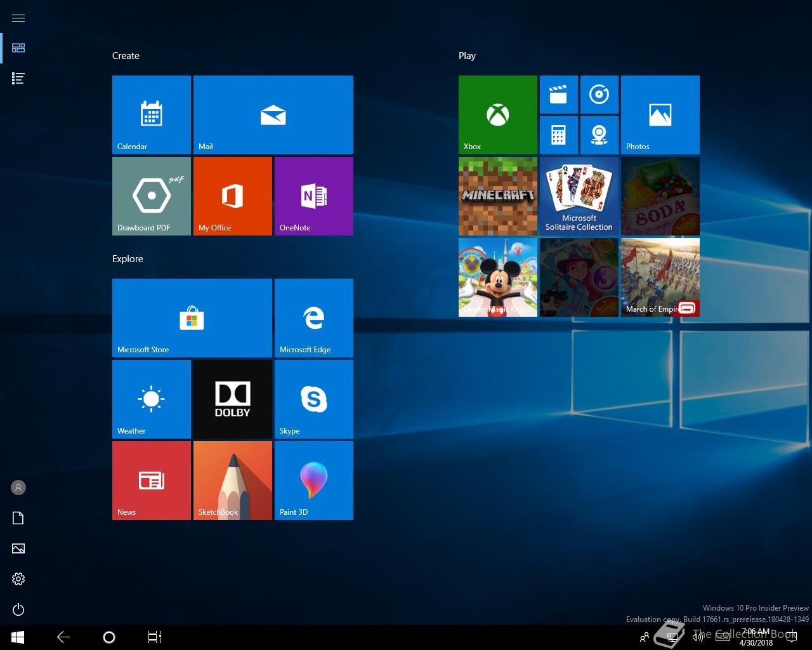Launch Candy Crush Soda tile
The height and width of the screenshot is (650, 812).
(x=660, y=196)
